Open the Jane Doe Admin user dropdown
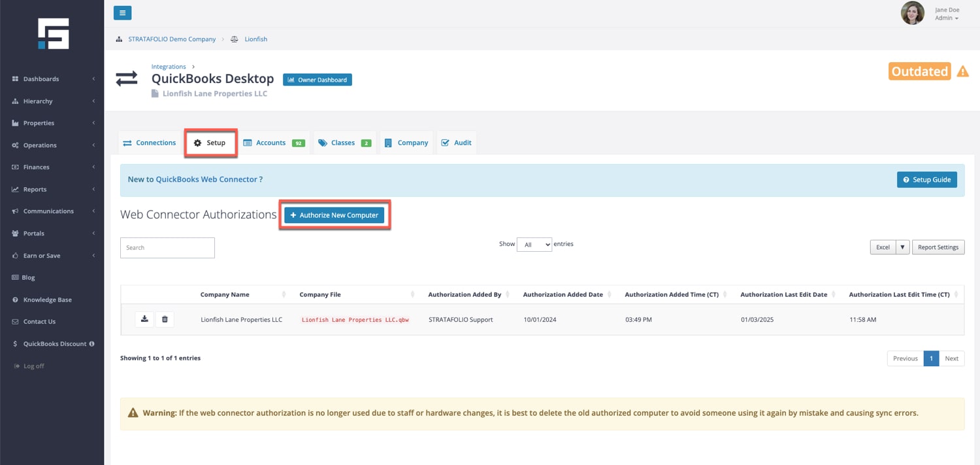The height and width of the screenshot is (465, 980). pos(947,14)
